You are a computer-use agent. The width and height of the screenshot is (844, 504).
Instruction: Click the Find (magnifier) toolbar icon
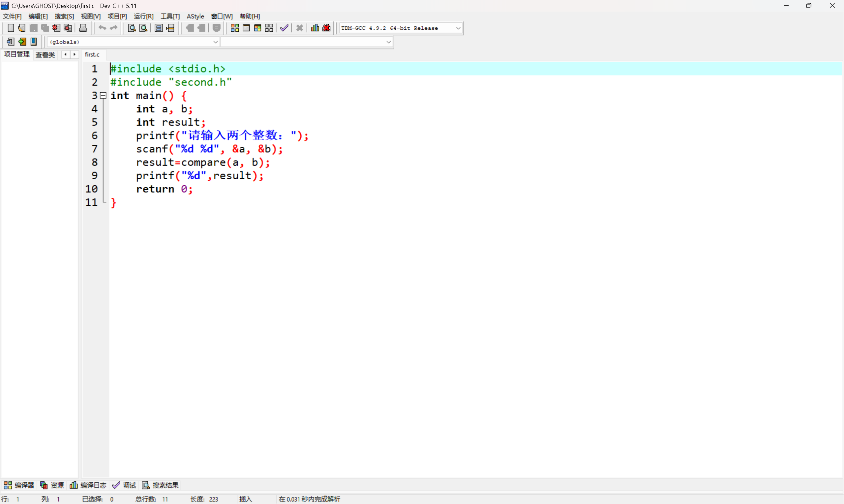coord(132,28)
